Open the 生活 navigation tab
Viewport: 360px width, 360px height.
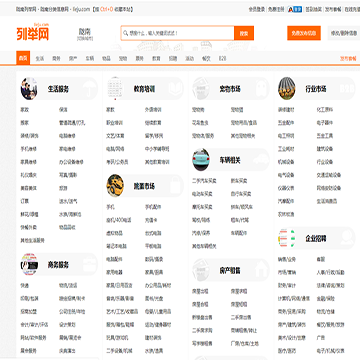coord(40,58)
